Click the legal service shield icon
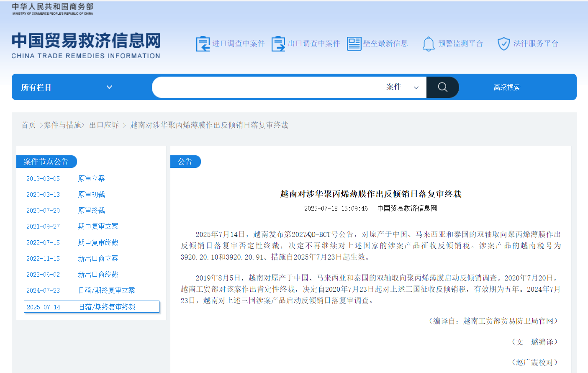The image size is (588, 373). point(503,44)
